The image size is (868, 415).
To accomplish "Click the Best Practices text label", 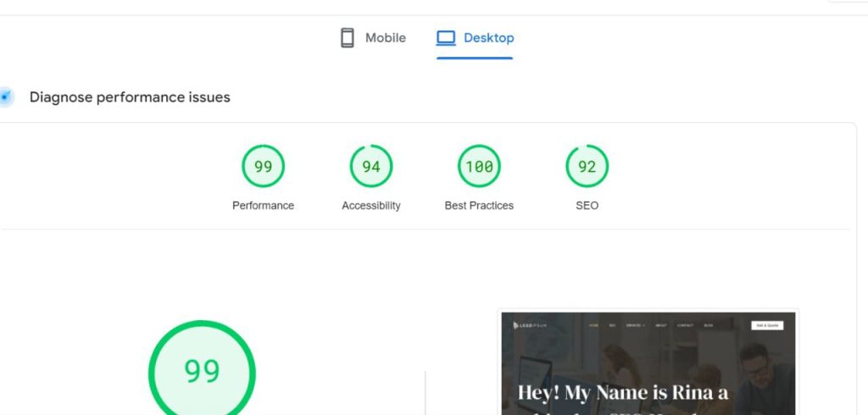I will 479,206.
